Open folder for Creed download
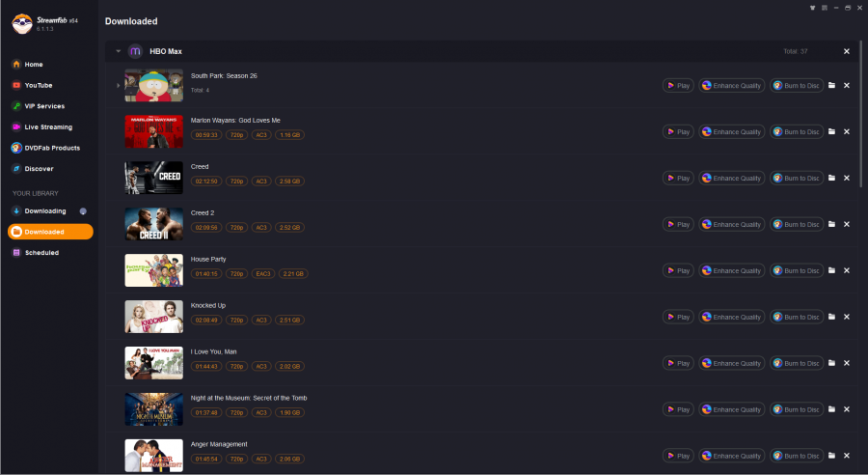Image resolution: width=868 pixels, height=475 pixels. (x=831, y=178)
